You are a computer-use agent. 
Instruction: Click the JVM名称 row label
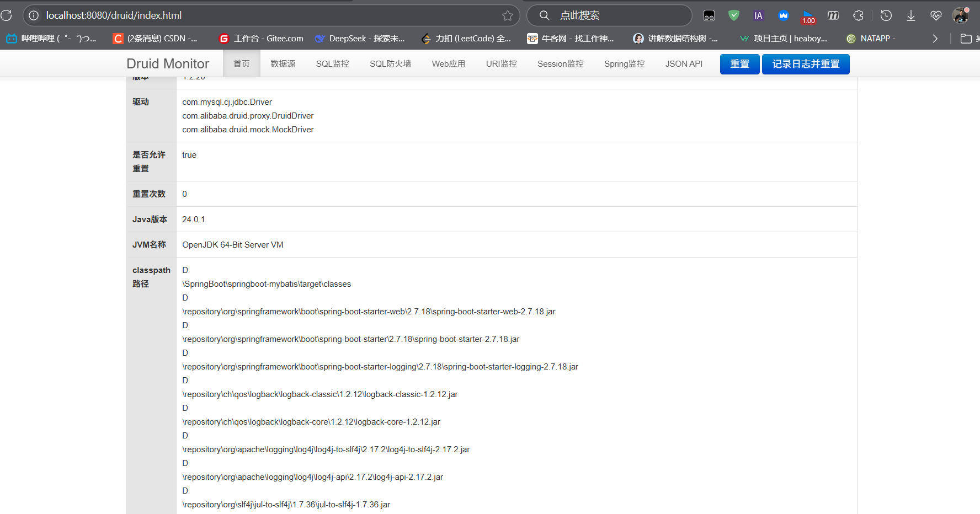pos(149,245)
